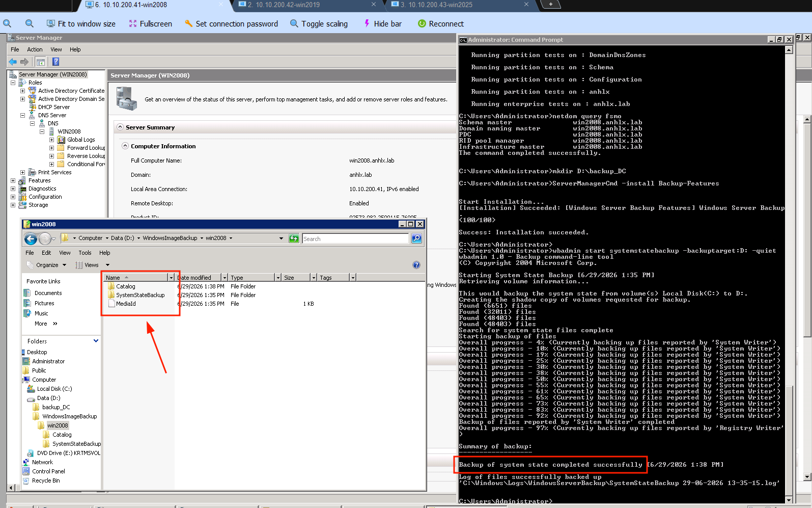This screenshot has width=812, height=508.
Task: Select the MediaId file
Action: 122,304
